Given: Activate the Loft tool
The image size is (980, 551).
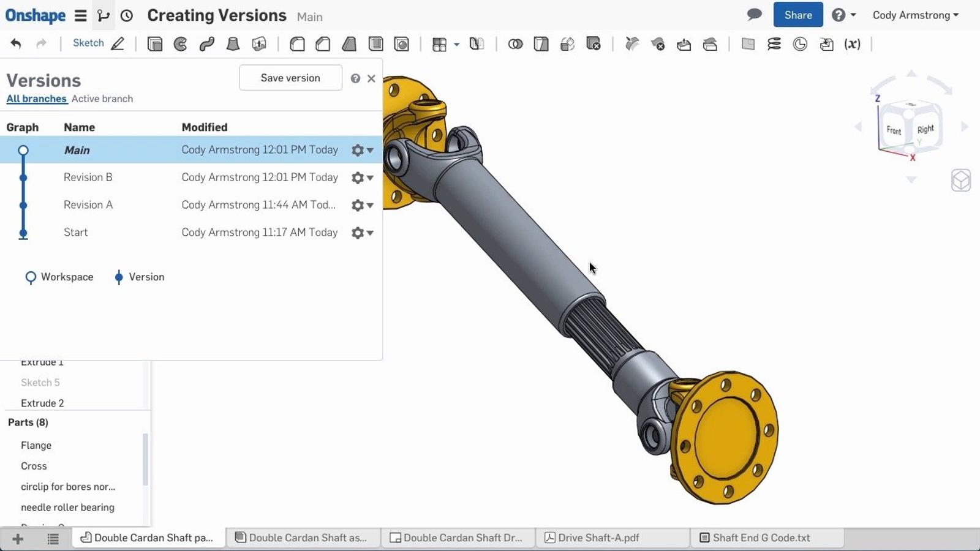Looking at the screenshot, I should [x=233, y=44].
